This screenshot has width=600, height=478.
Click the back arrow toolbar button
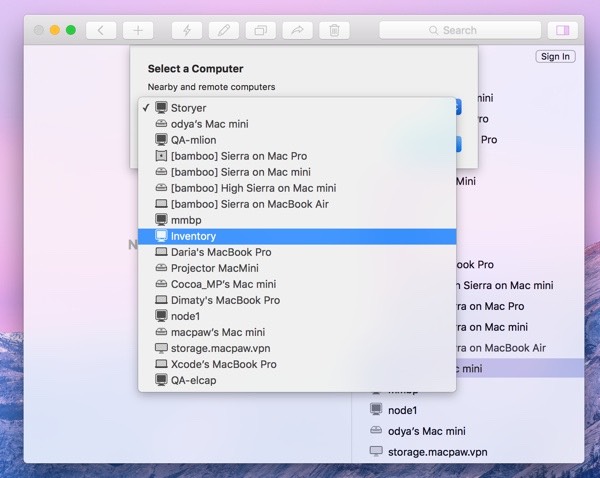point(101,30)
